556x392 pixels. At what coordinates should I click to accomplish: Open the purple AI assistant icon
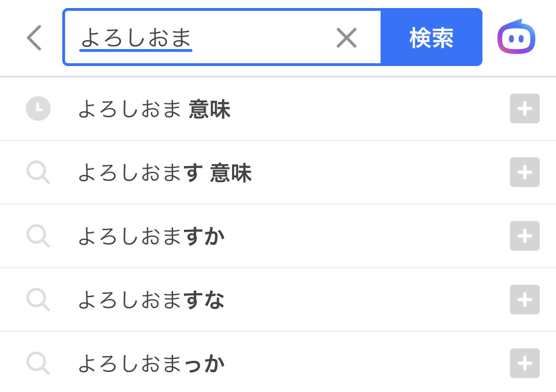[516, 37]
